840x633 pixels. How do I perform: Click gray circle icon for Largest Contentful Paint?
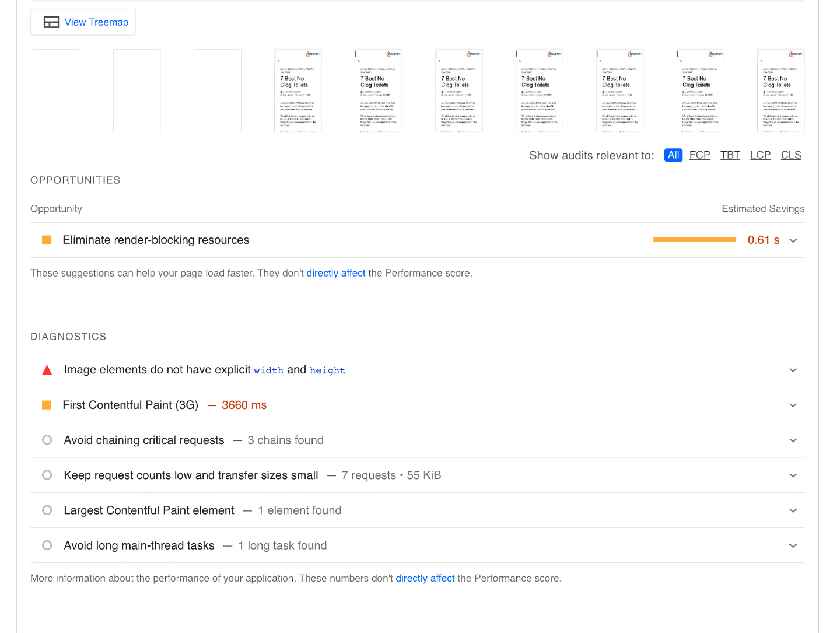[47, 510]
